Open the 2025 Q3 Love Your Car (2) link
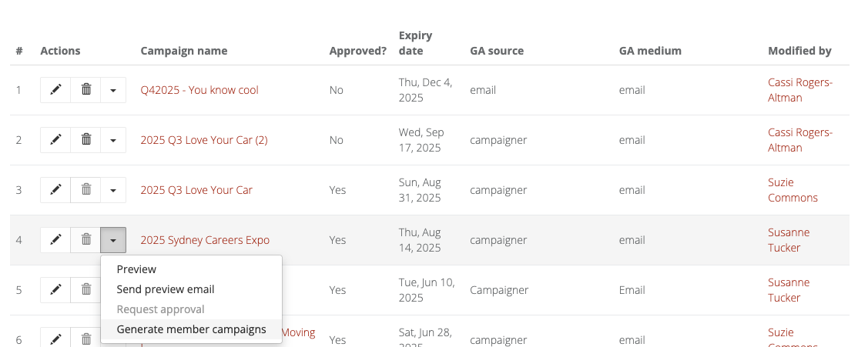This screenshot has width=868, height=347. [203, 140]
